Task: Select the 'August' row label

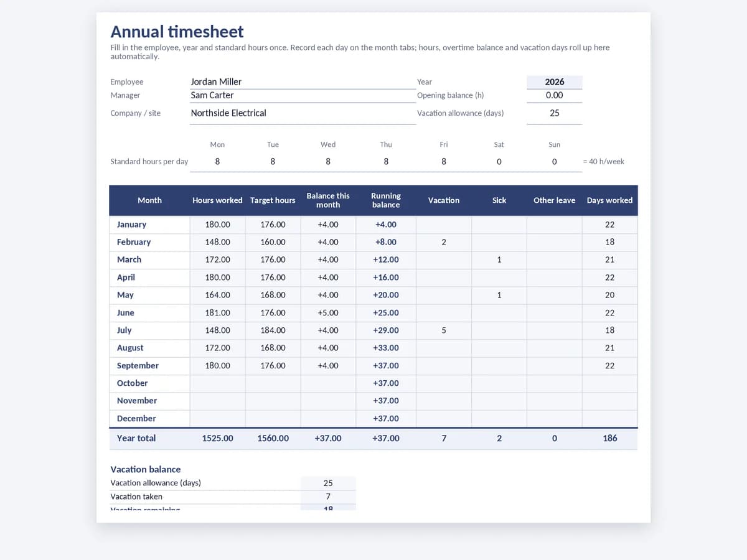Action: 149,348
